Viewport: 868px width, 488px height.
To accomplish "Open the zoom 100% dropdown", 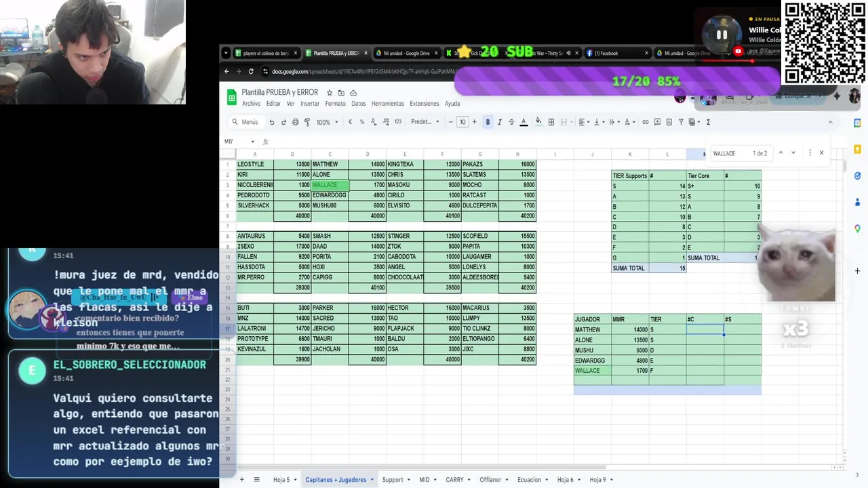I will (327, 122).
